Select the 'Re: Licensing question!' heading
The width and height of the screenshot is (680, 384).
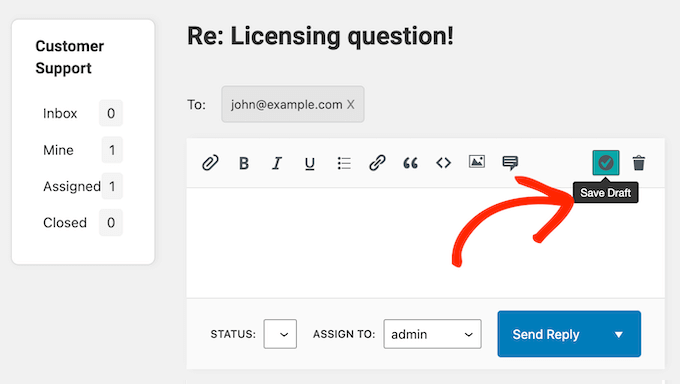(320, 36)
